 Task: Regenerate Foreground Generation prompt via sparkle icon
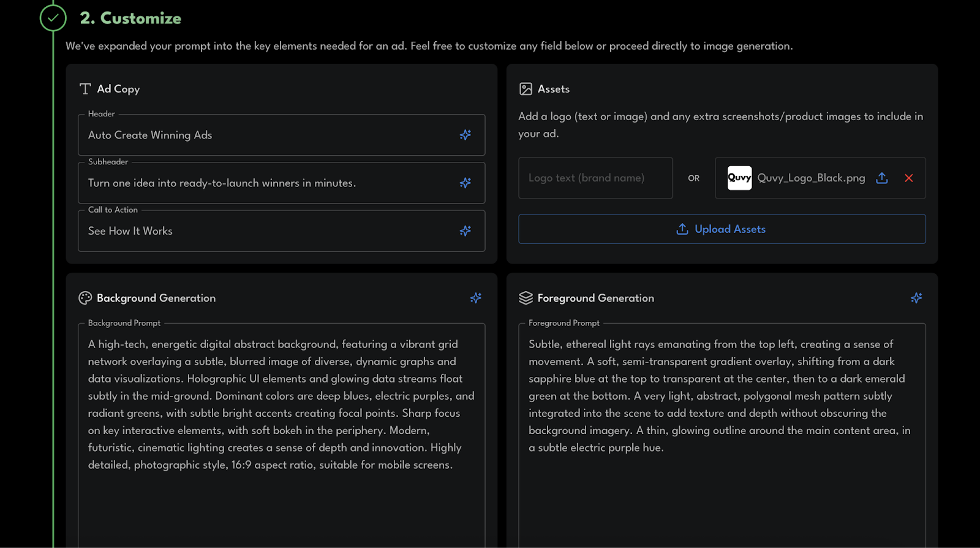pos(916,298)
